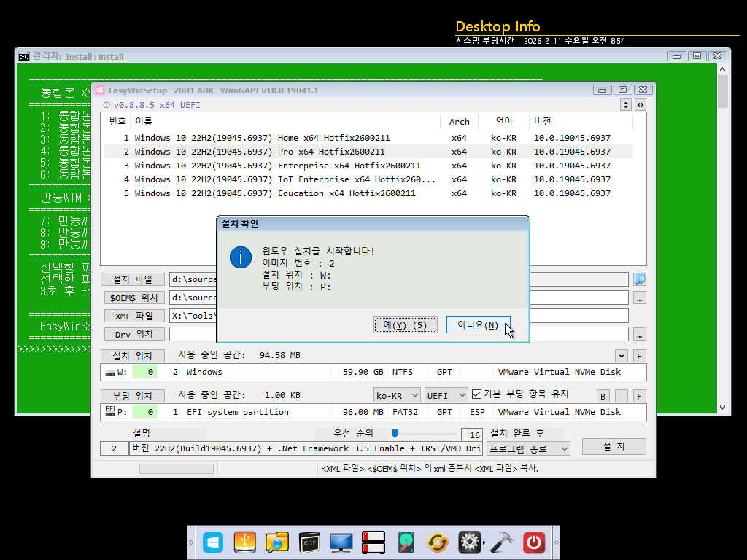
Task: Click the Drv 위치 path input field
Action: pyautogui.click(x=399, y=334)
